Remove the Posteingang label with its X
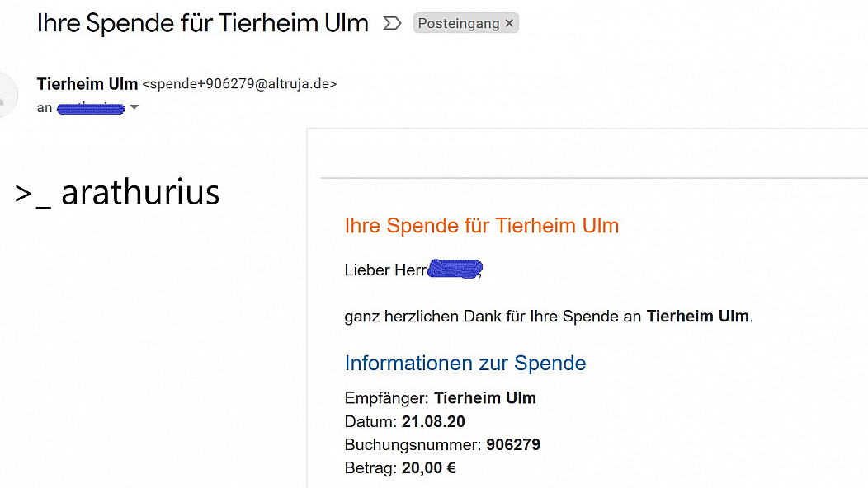Viewport: 868px width, 488px height. pyautogui.click(x=509, y=23)
